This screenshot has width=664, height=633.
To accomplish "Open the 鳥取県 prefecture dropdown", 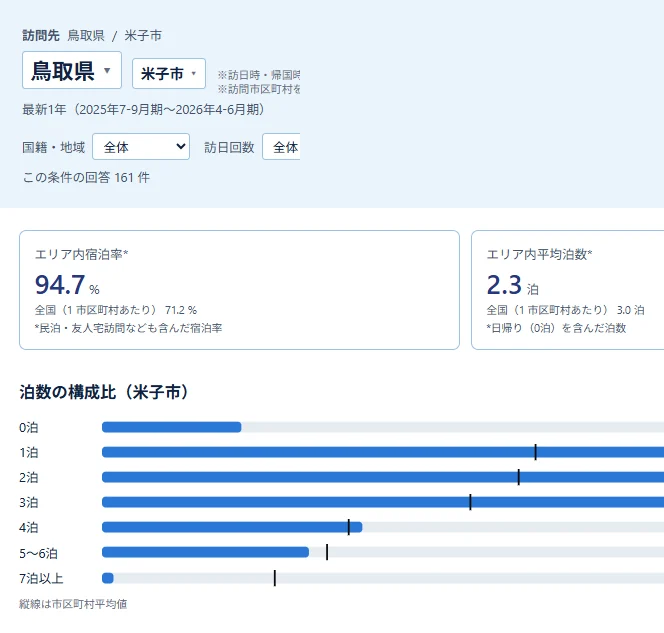I will (x=72, y=70).
